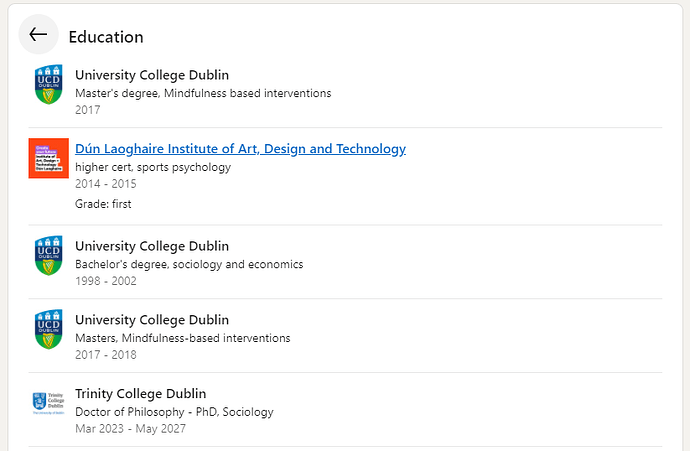Click the Bachelor's degree, sociology and economics line
Viewport: 690px width, 451px height.
coord(189,264)
